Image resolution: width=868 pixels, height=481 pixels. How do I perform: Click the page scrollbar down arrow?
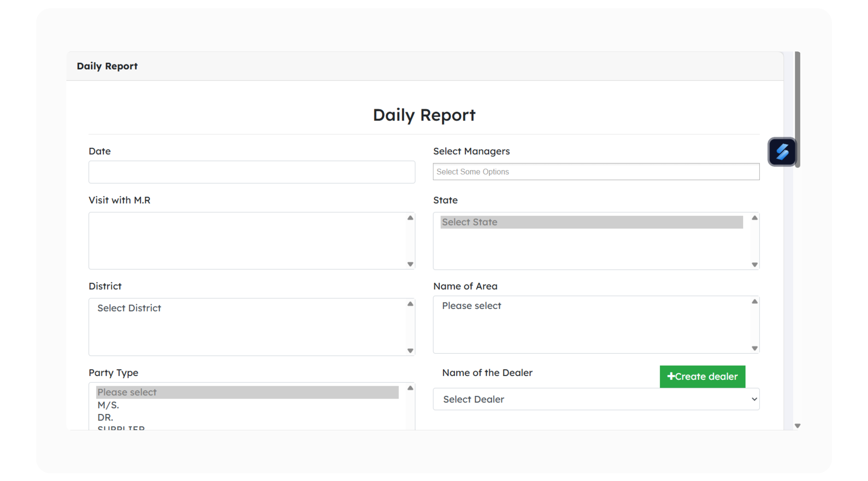click(x=797, y=426)
